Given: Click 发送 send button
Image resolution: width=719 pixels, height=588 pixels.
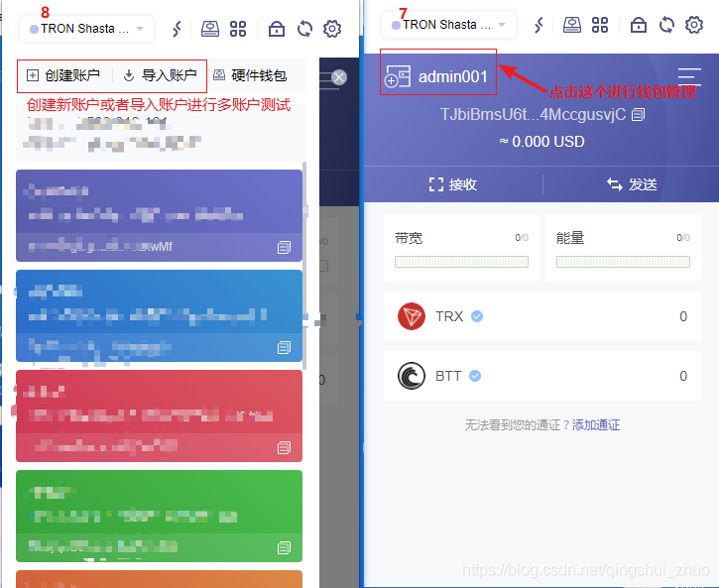Looking at the screenshot, I should click(x=632, y=184).
